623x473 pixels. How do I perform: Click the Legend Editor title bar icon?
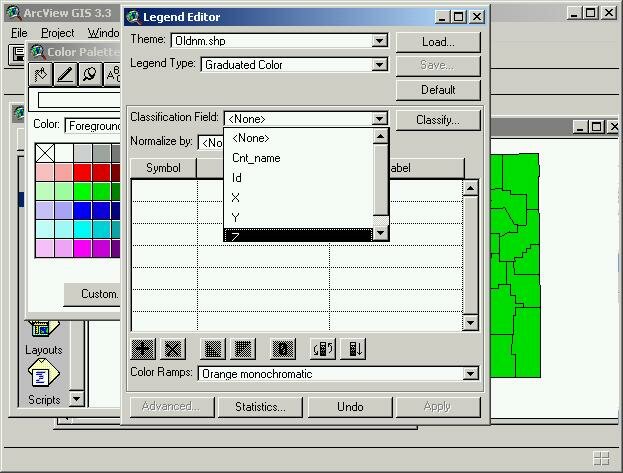point(134,17)
